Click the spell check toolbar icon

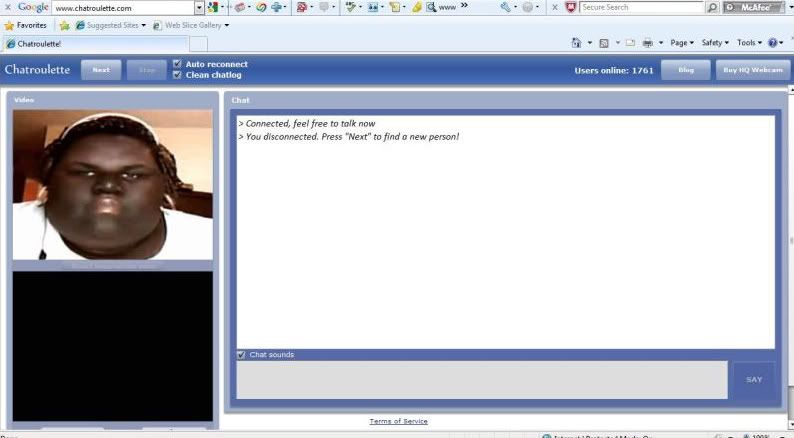350,7
